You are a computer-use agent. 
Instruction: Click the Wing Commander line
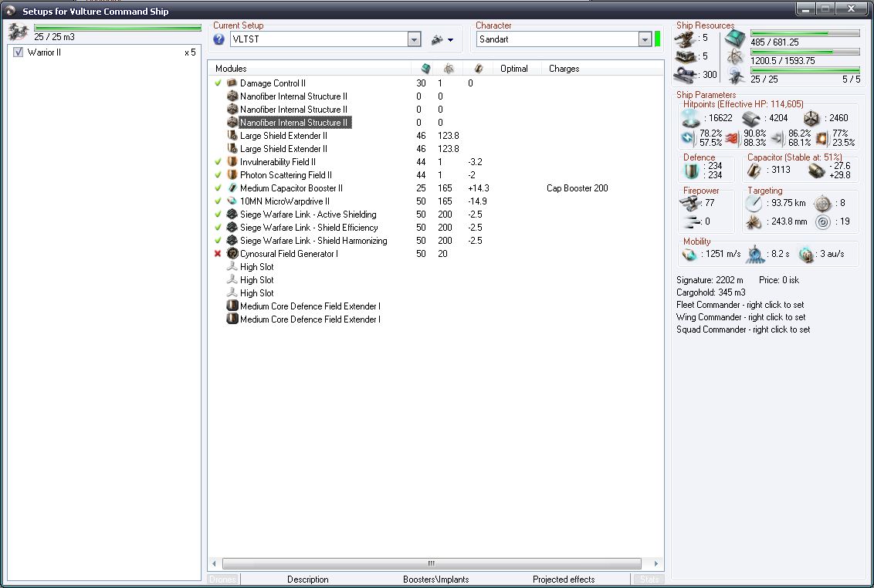pyautogui.click(x=740, y=317)
